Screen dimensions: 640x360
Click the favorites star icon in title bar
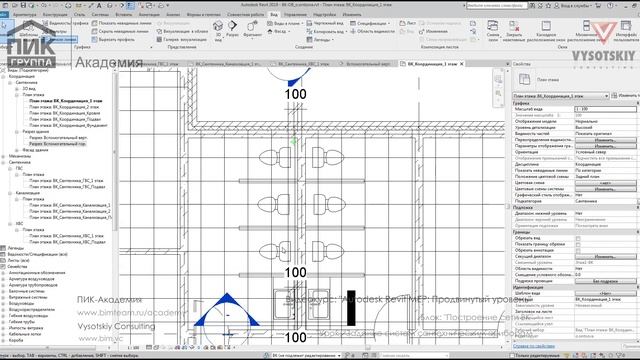tap(548, 5)
